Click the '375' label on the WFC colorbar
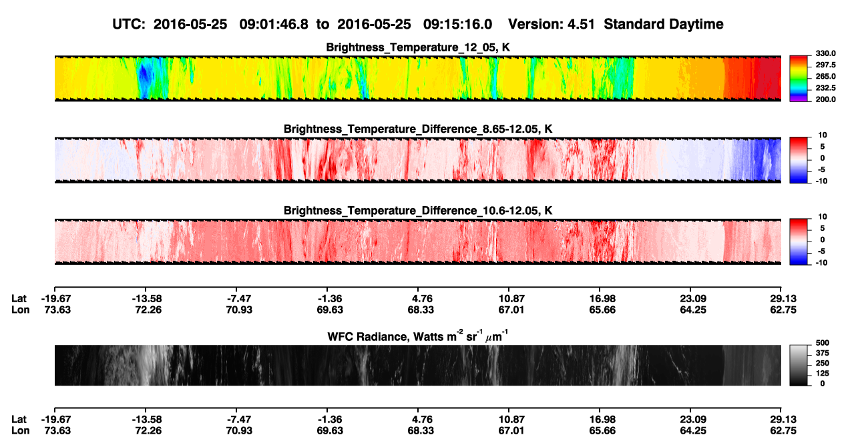Image resolution: width=868 pixels, height=445 pixels. click(823, 353)
